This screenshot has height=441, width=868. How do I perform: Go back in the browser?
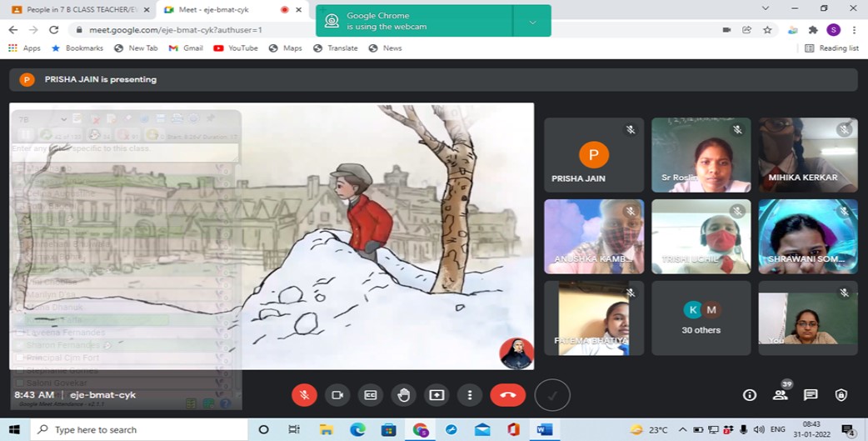point(12,30)
